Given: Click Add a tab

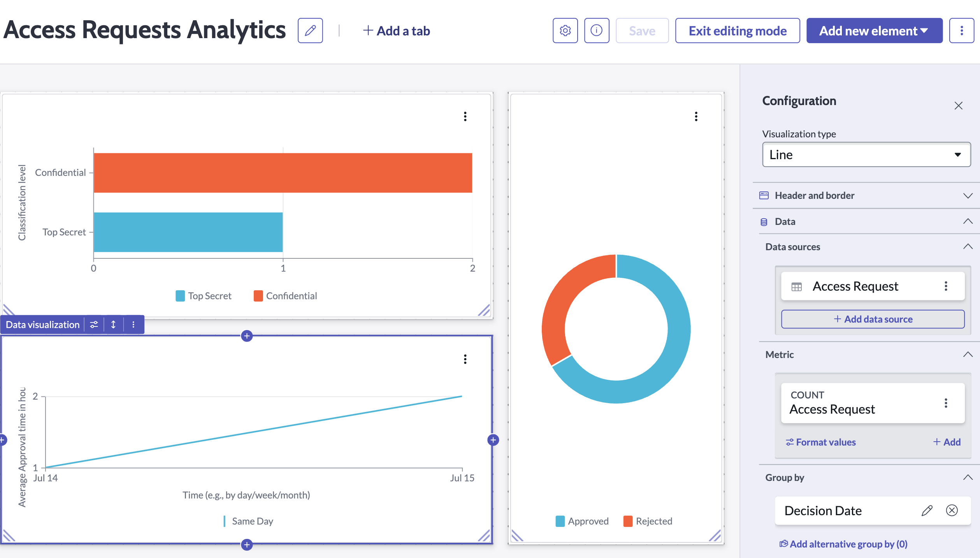Looking at the screenshot, I should click(396, 30).
